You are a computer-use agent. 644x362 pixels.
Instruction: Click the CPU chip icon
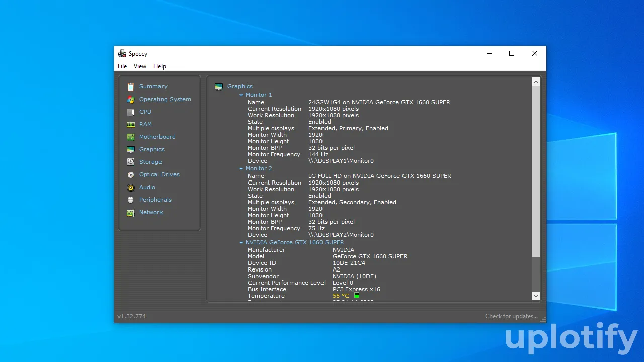click(x=131, y=112)
